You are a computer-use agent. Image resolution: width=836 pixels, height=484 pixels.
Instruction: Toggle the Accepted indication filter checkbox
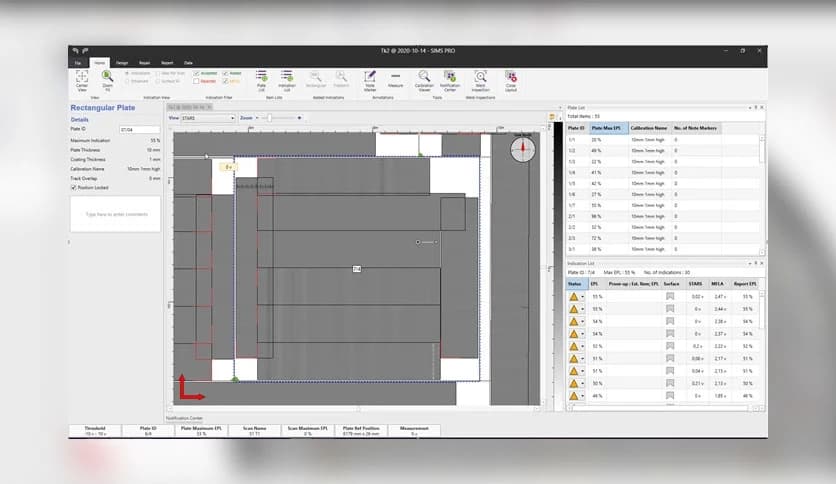click(x=196, y=73)
